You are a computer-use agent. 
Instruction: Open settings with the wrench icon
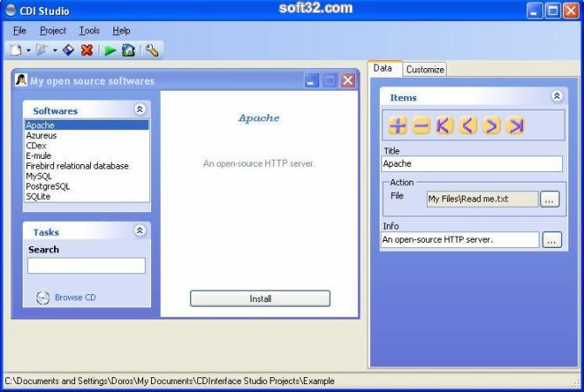[x=153, y=51]
